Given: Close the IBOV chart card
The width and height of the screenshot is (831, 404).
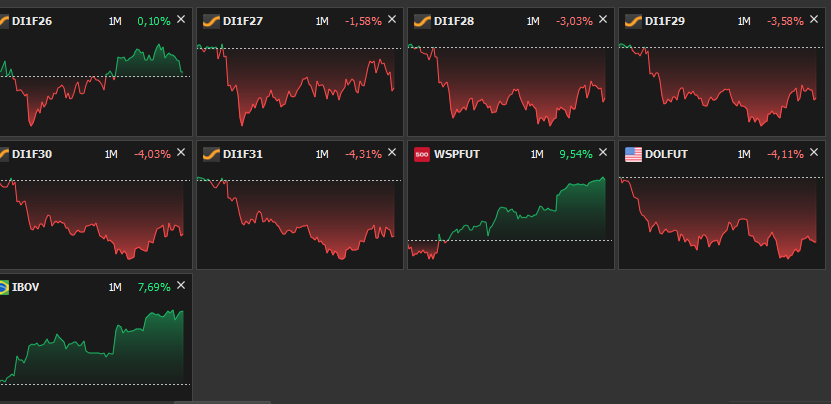Looking at the screenshot, I should [181, 285].
